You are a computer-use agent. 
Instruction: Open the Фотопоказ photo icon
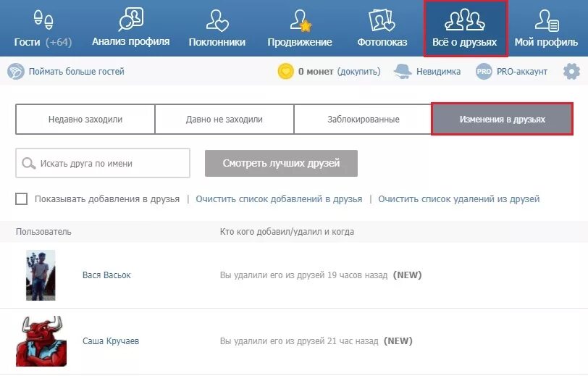point(382,20)
